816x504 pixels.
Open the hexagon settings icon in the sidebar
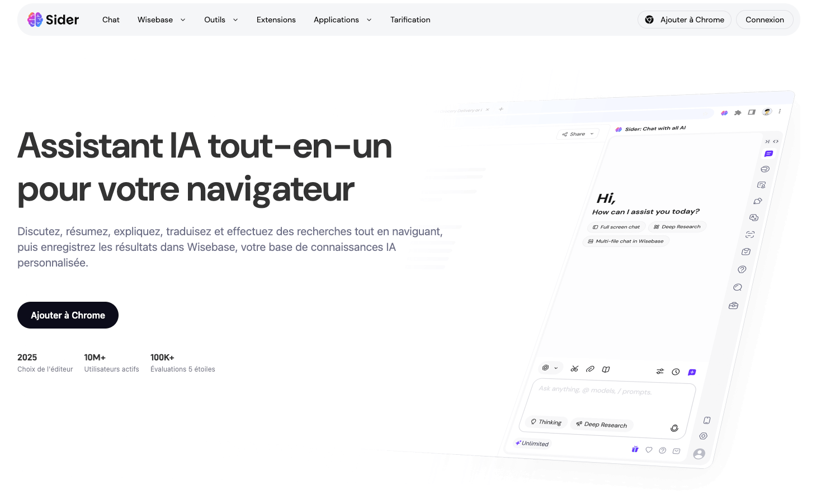pos(704,436)
